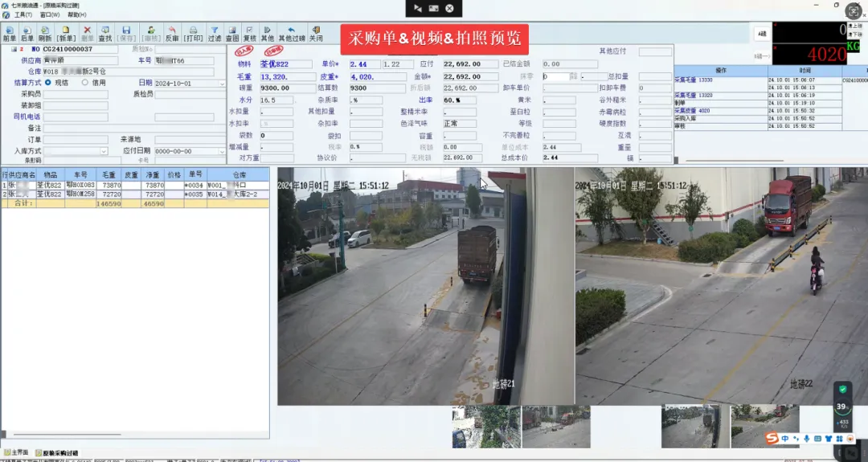Open the 窗口(W) menu

[x=50, y=15]
